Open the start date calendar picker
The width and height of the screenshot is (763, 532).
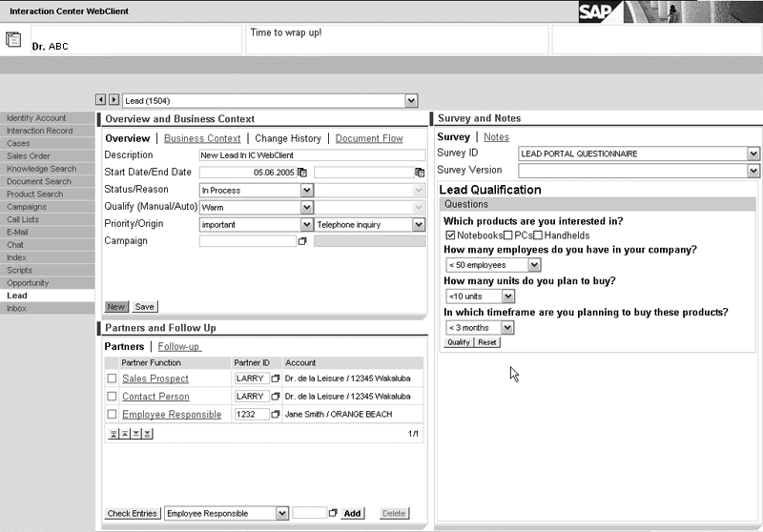302,173
